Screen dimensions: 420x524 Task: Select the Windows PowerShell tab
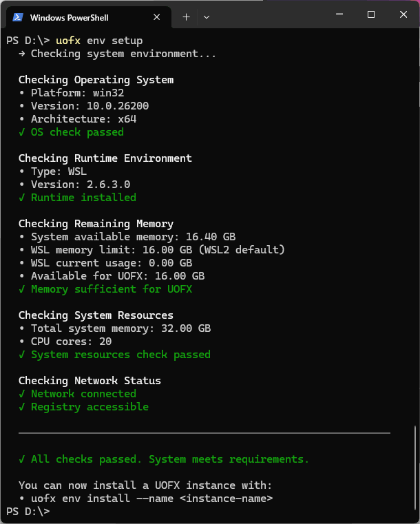point(76,17)
